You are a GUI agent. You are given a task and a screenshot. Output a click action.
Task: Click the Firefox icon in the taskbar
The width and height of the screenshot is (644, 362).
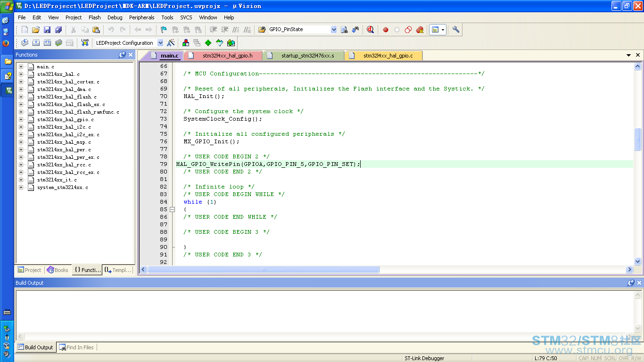(x=6, y=43)
